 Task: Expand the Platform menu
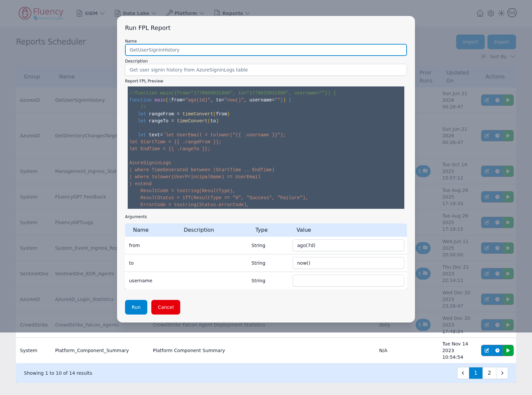pyautogui.click(x=185, y=13)
